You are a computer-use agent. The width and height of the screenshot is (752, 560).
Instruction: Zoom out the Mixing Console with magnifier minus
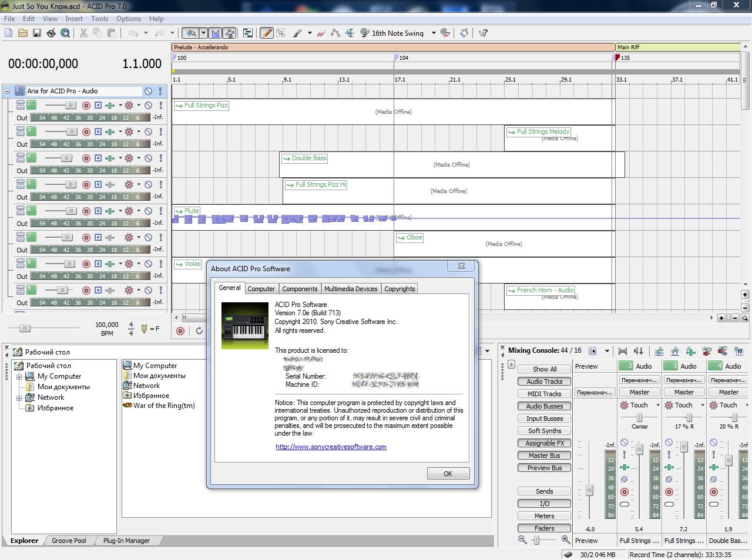click(x=522, y=539)
